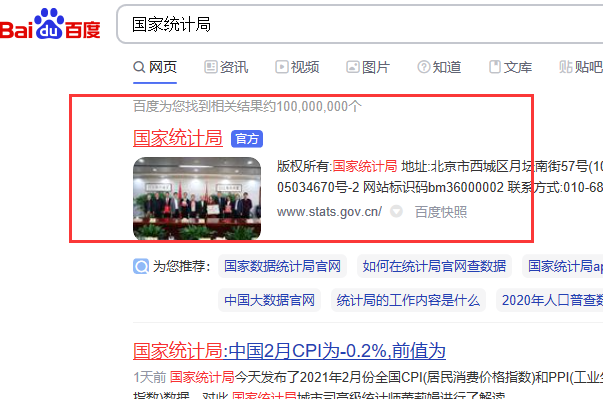Switch to the 资讯 tab
Screen dimensions: 603x399
click(x=226, y=67)
